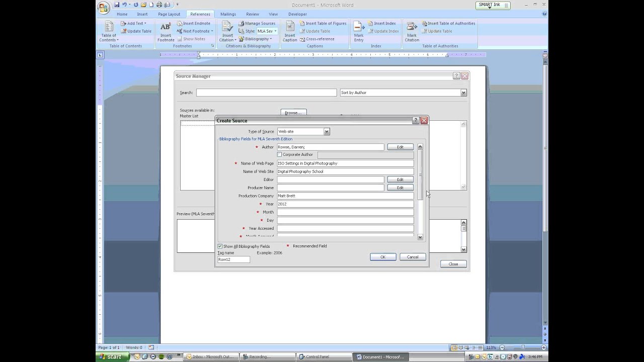
Task: Click Edit button next to Author
Action: pyautogui.click(x=400, y=147)
